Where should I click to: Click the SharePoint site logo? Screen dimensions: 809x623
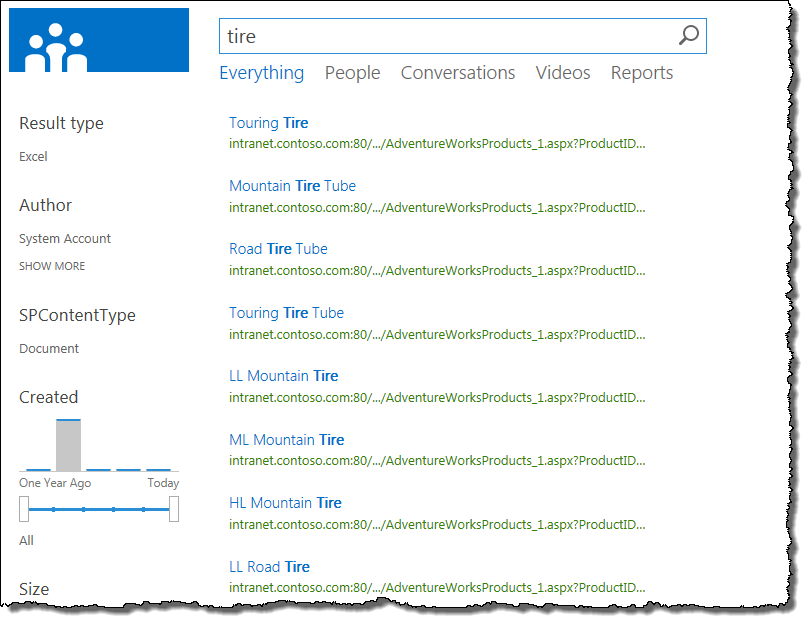(98, 39)
